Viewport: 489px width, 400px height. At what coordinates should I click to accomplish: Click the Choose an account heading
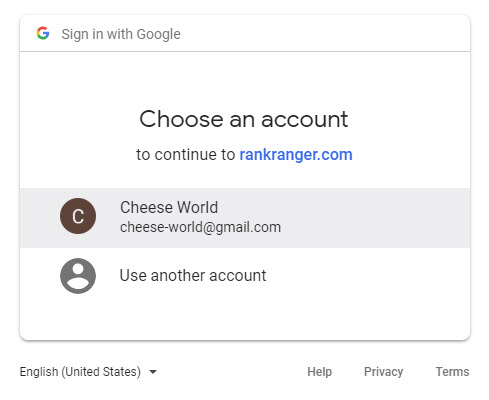(244, 119)
